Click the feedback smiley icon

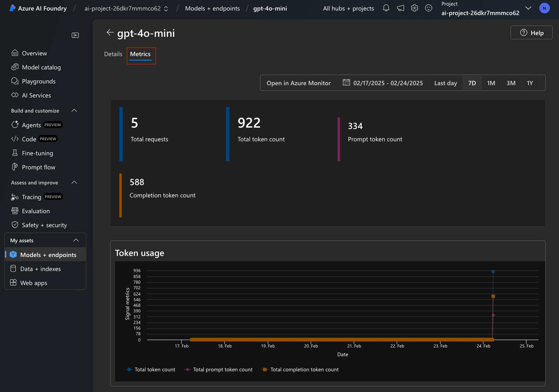[428, 8]
